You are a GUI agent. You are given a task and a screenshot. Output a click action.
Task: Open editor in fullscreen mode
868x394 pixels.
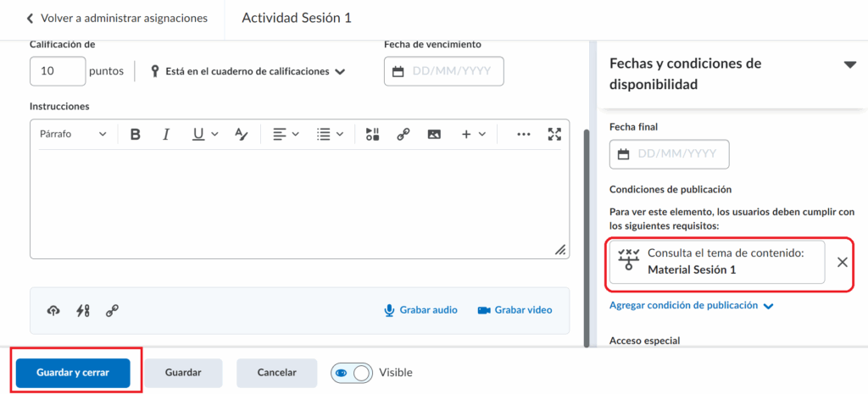click(x=554, y=134)
